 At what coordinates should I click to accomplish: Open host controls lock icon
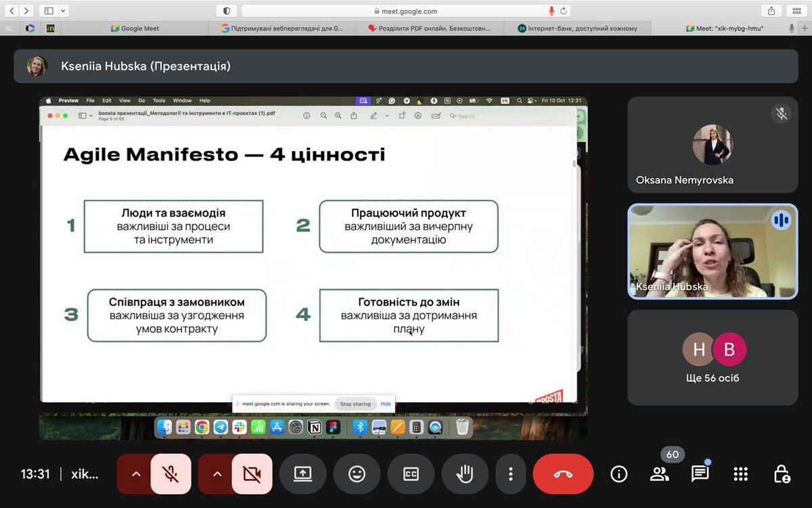(x=782, y=474)
